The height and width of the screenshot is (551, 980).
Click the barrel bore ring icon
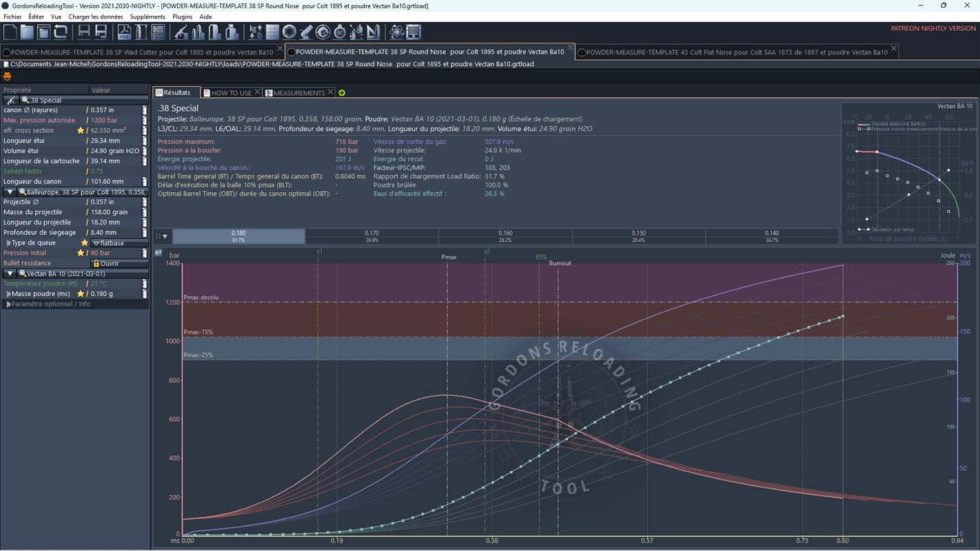pyautogui.click(x=289, y=32)
